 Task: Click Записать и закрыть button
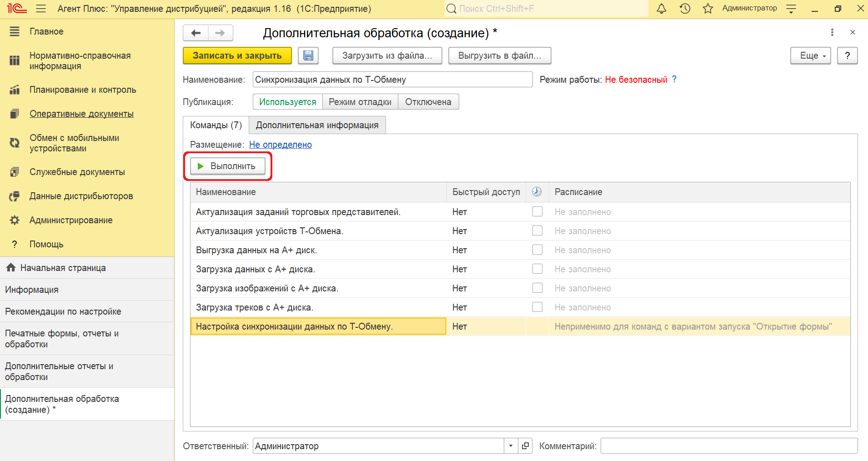tap(237, 55)
